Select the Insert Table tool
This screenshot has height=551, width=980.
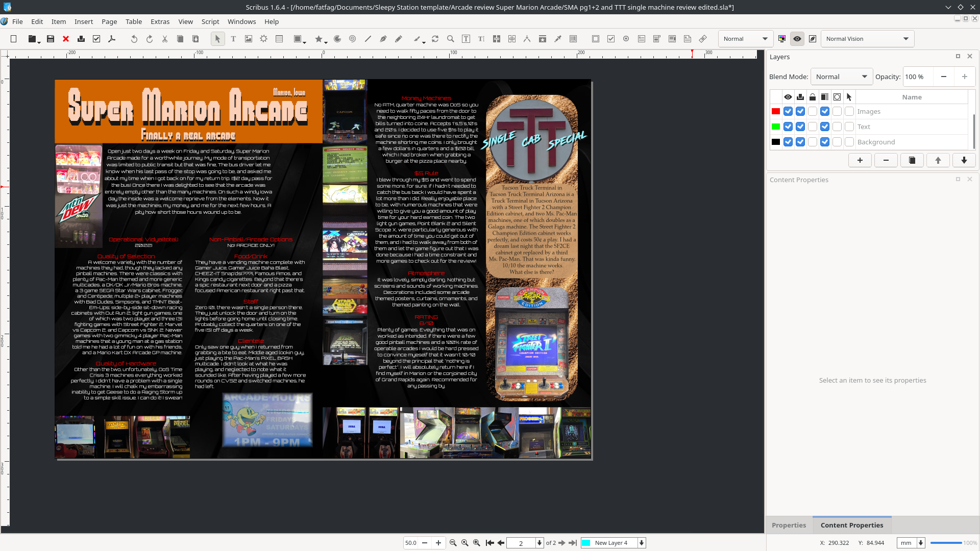pos(279,39)
